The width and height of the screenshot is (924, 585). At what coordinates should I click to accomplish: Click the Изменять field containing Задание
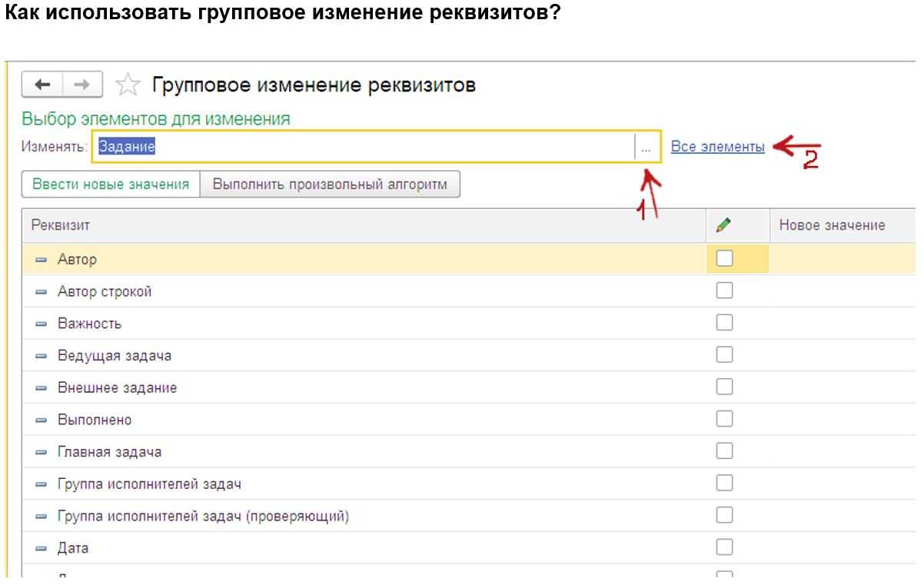coord(361,147)
